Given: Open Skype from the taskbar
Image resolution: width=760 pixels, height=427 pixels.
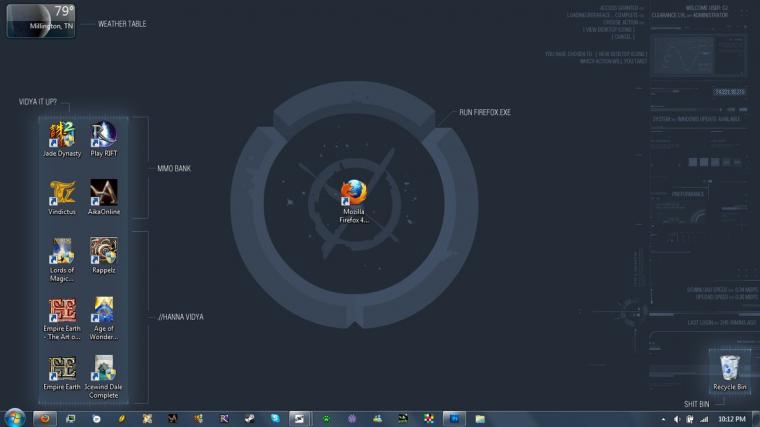Looking at the screenshot, I should pos(275,418).
